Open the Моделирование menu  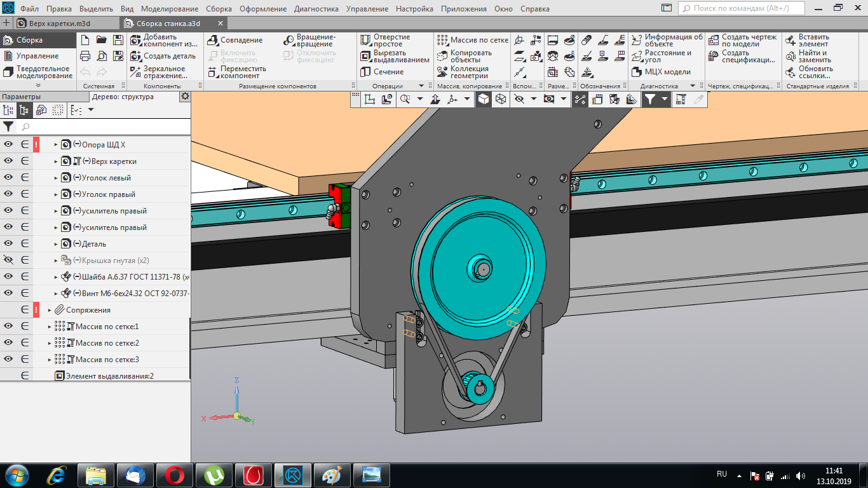(x=170, y=9)
